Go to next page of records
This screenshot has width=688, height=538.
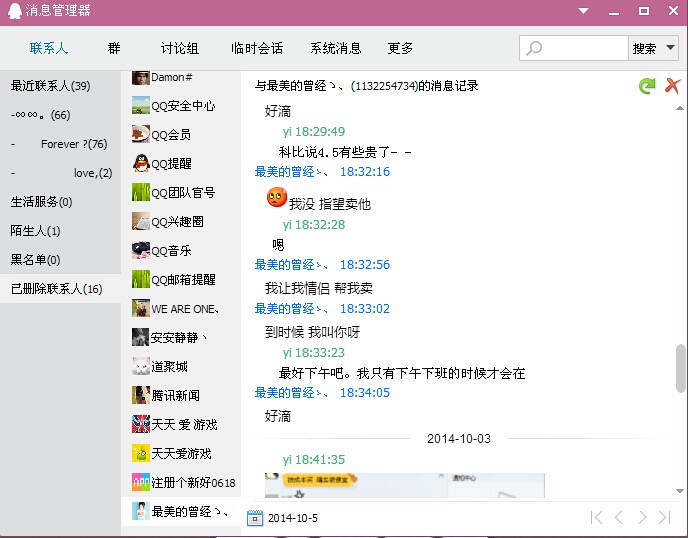[642, 517]
